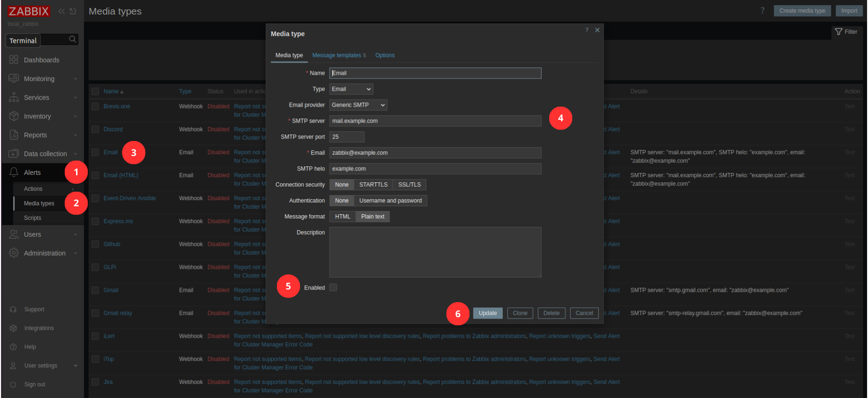This screenshot has height=398, width=868.
Task: Expand the Monitoring menu
Action: coord(76,79)
